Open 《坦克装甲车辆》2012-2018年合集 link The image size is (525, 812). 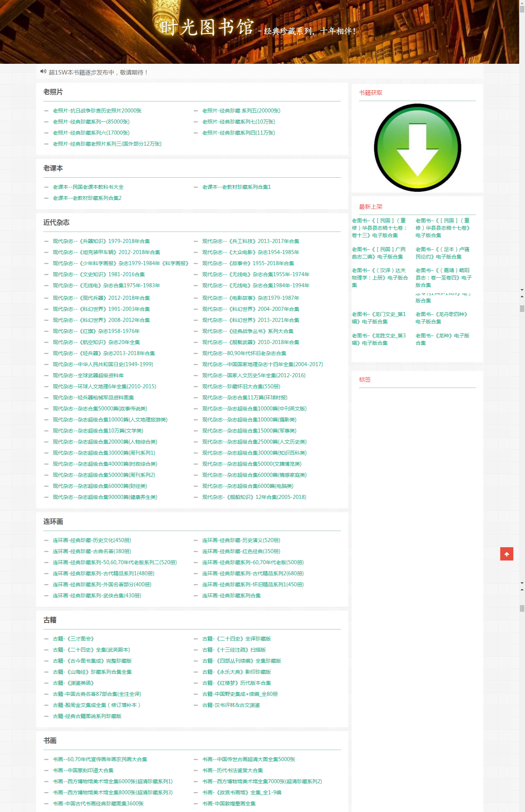pos(107,252)
